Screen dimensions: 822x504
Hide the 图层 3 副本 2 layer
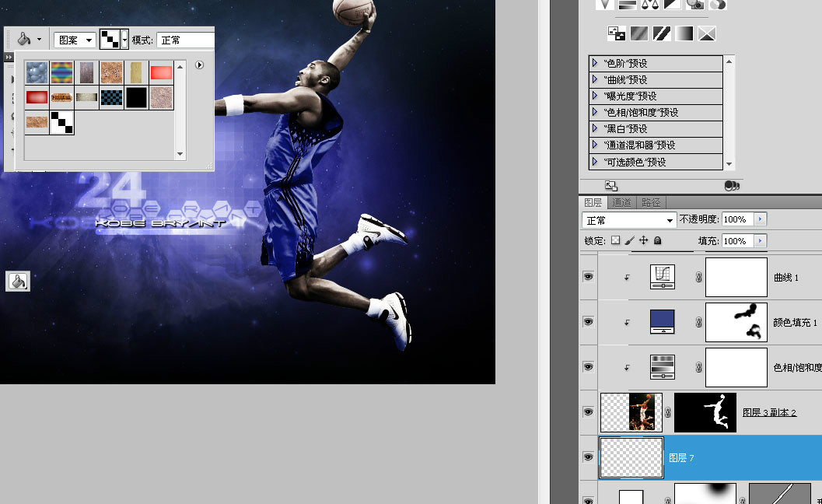[588, 411]
